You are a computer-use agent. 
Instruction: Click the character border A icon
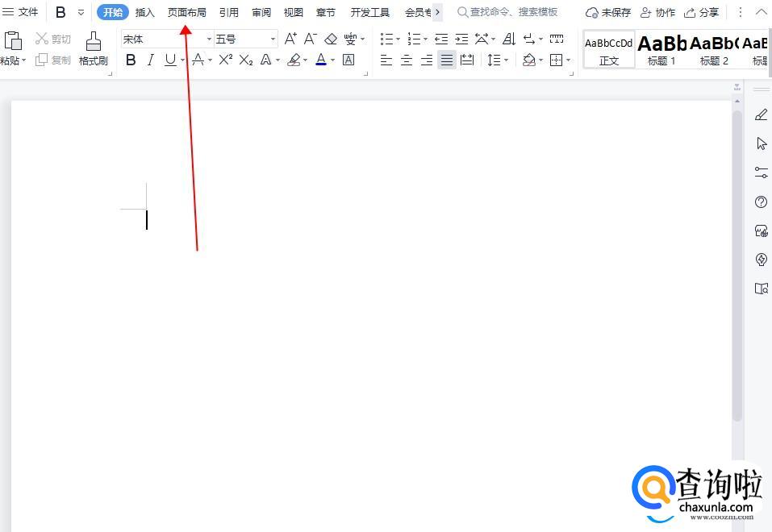(348, 60)
